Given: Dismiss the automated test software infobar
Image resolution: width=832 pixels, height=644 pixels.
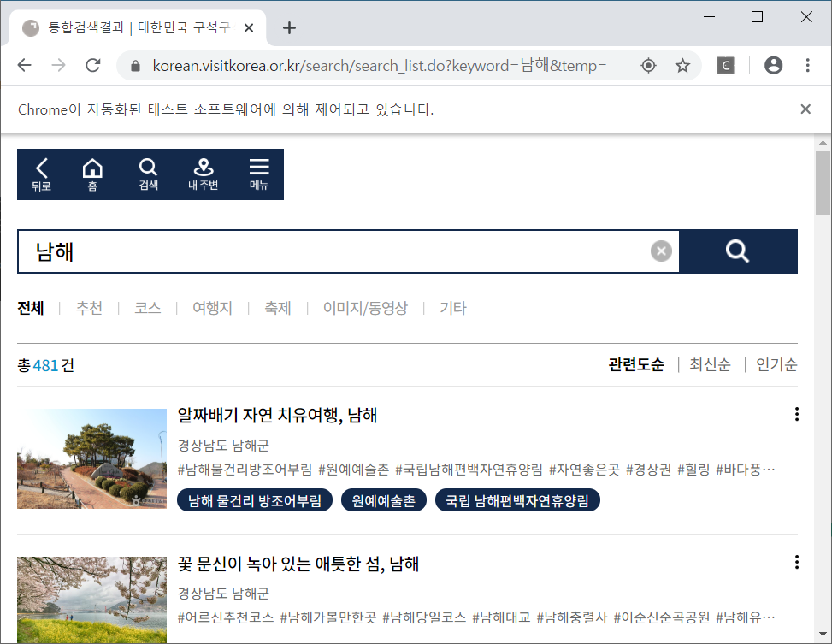Looking at the screenshot, I should 805,109.
